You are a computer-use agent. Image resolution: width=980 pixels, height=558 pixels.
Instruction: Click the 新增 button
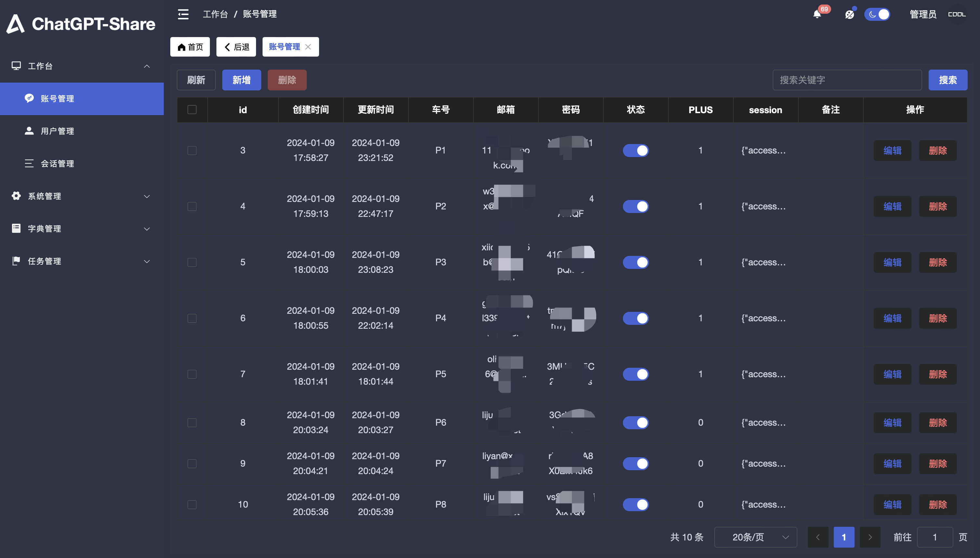coord(241,80)
